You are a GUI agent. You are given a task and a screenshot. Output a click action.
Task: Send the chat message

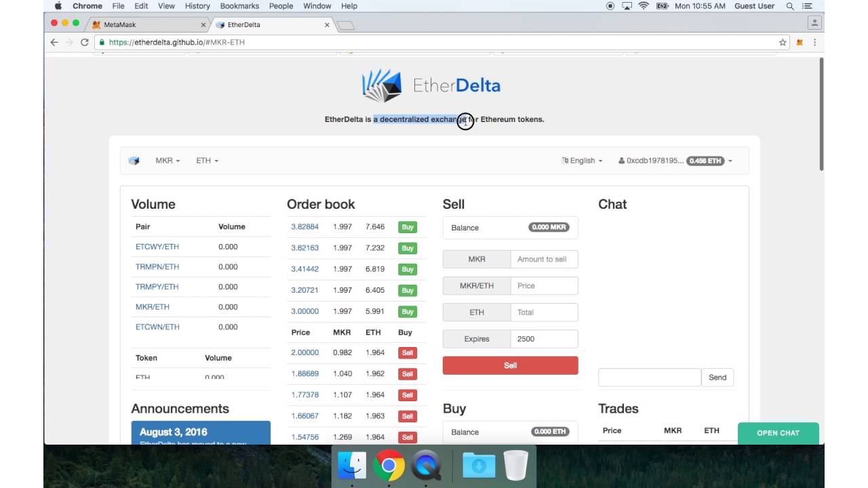[x=717, y=378]
